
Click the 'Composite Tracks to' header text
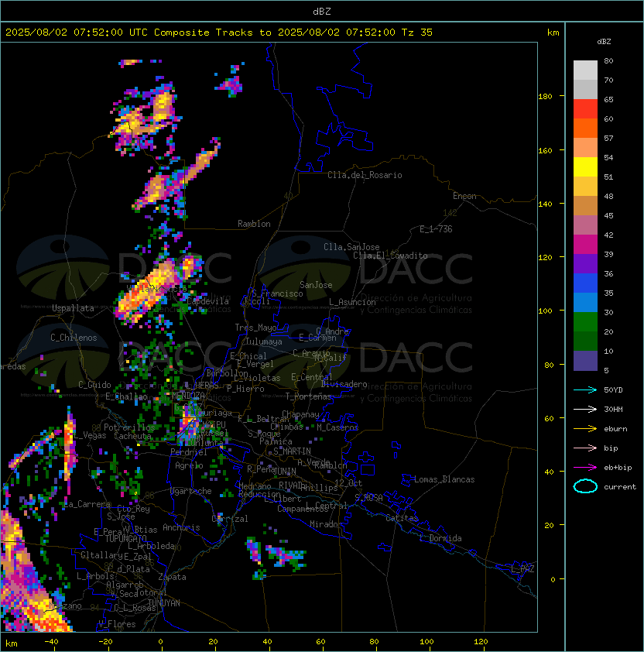tap(212, 33)
